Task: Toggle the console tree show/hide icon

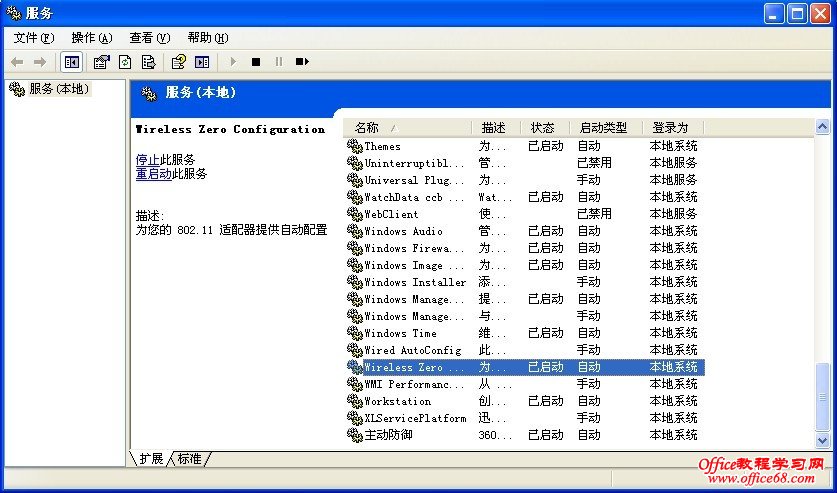Action: click(72, 62)
